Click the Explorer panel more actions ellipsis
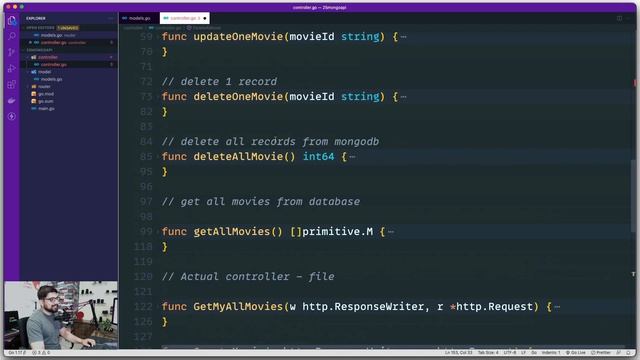 pyautogui.click(x=111, y=18)
